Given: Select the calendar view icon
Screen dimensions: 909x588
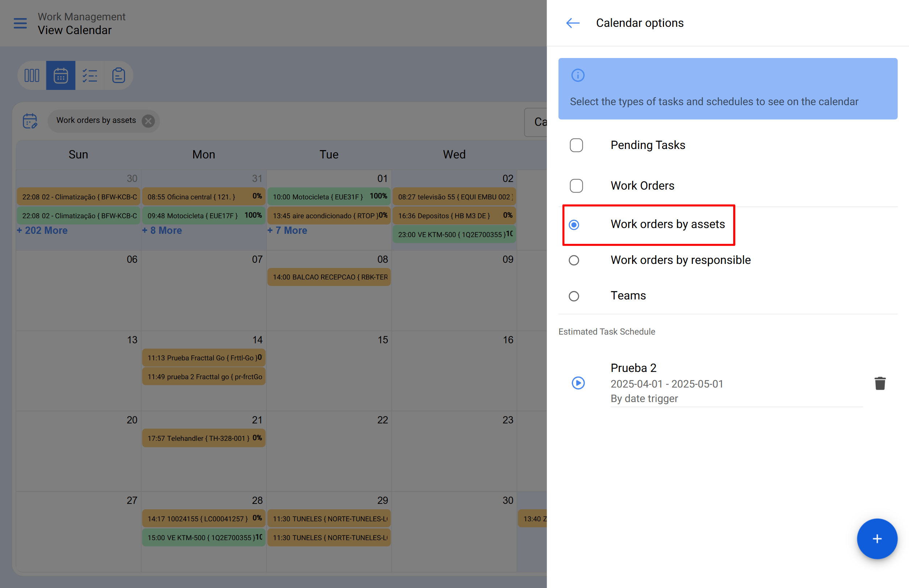Looking at the screenshot, I should click(x=61, y=76).
